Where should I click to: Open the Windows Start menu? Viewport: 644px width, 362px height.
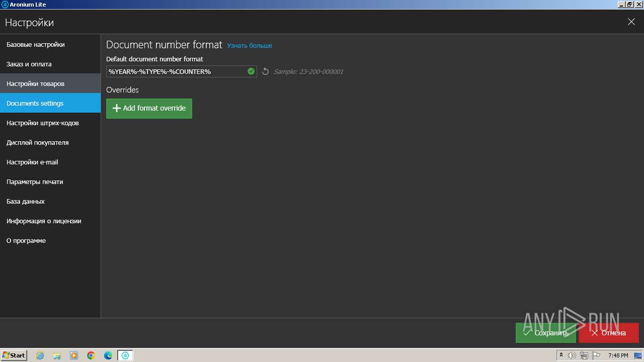pyautogui.click(x=14, y=355)
